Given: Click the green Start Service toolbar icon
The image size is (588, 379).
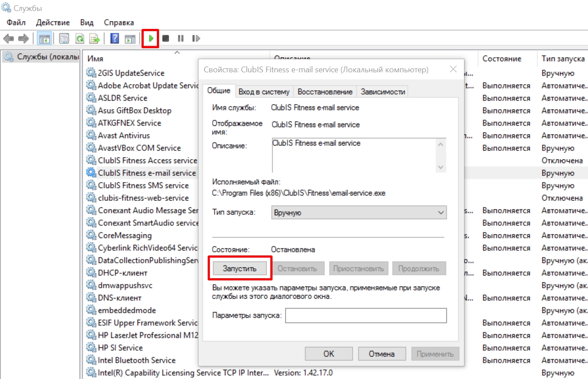Looking at the screenshot, I should [x=151, y=39].
